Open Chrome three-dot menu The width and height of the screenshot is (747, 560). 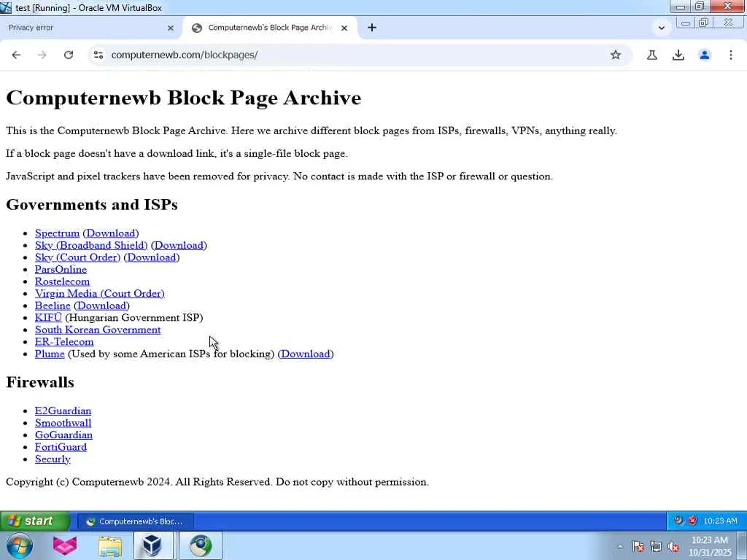[x=731, y=55]
